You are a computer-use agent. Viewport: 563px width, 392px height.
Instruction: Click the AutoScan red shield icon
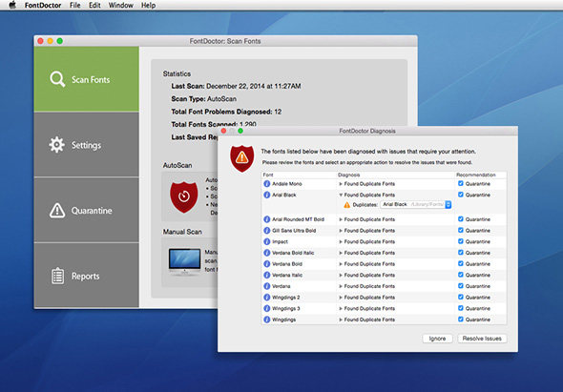click(184, 197)
